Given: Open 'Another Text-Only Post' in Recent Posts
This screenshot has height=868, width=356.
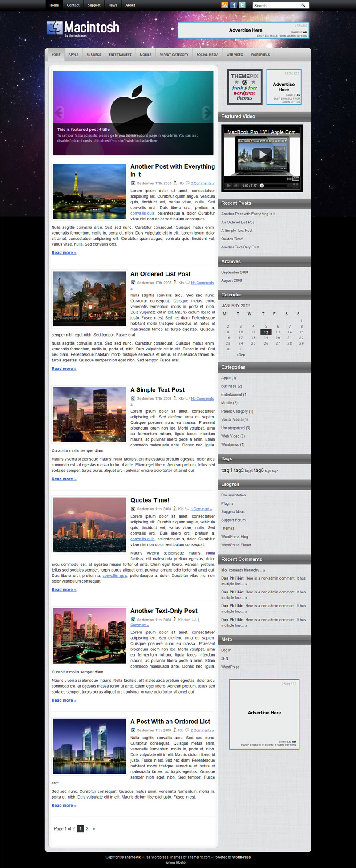Looking at the screenshot, I should click(x=240, y=247).
